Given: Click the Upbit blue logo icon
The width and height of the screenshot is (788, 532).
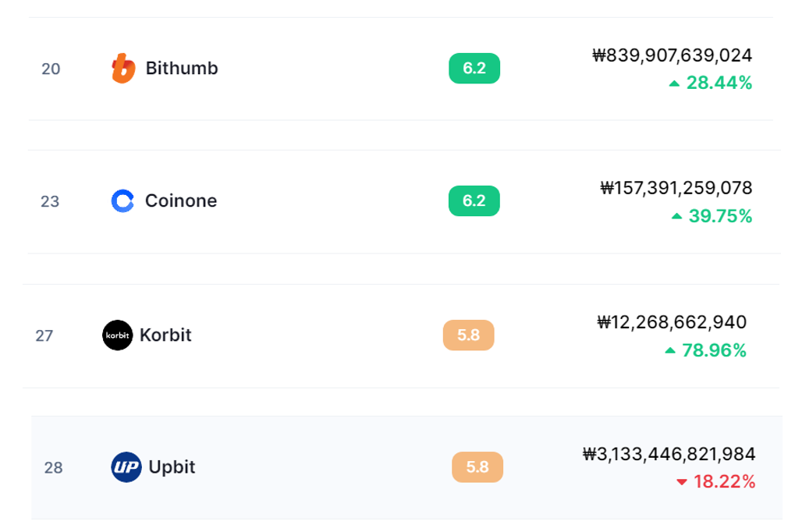Looking at the screenshot, I should coord(126,467).
